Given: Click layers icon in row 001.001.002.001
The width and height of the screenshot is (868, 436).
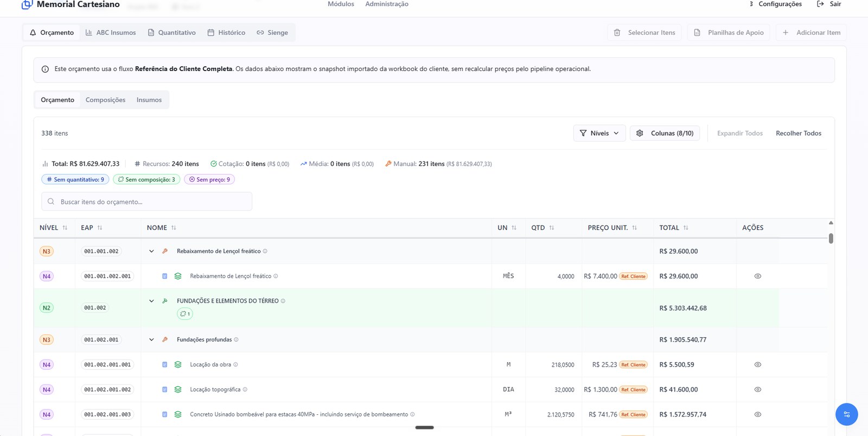Looking at the screenshot, I should (178, 276).
